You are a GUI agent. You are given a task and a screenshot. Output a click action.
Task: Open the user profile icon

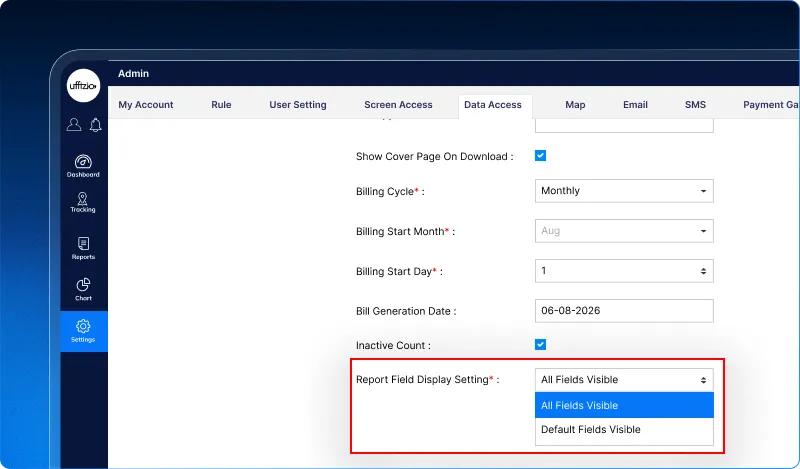tap(74, 125)
